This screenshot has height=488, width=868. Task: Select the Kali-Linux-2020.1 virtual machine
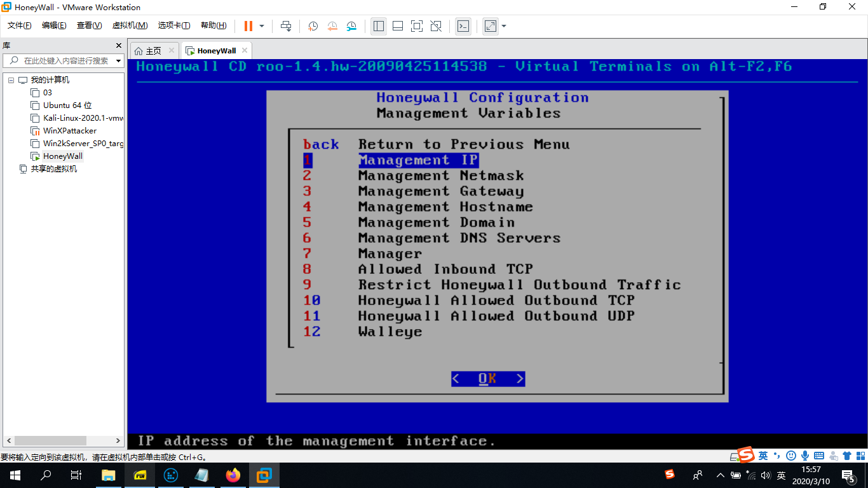pyautogui.click(x=83, y=118)
